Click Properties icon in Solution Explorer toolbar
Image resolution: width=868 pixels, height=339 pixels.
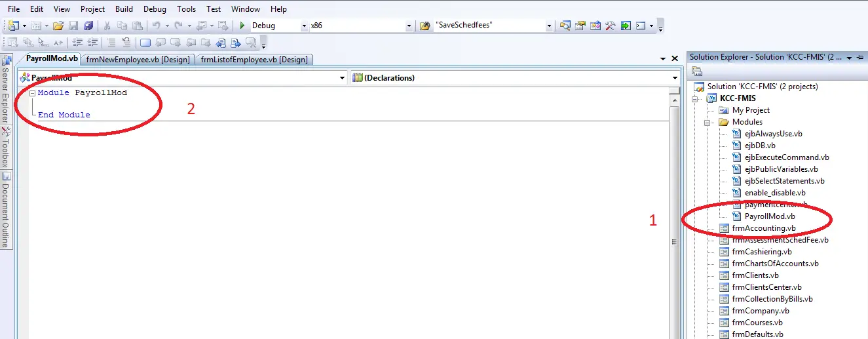pos(697,71)
